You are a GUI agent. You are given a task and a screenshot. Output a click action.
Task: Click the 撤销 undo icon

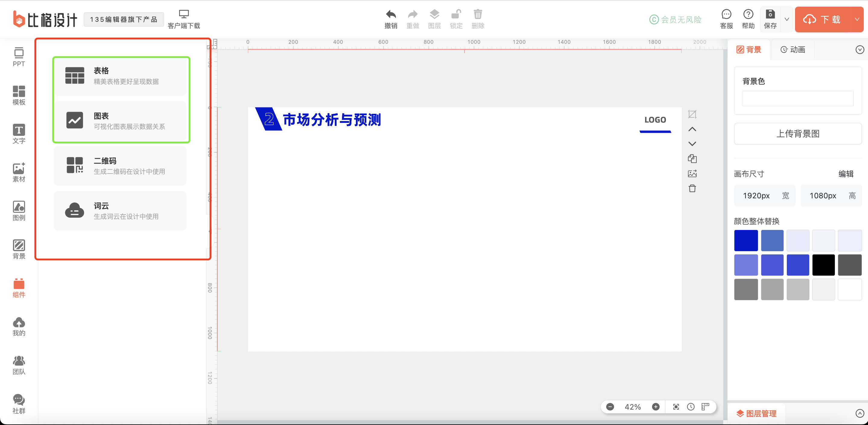pos(391,19)
